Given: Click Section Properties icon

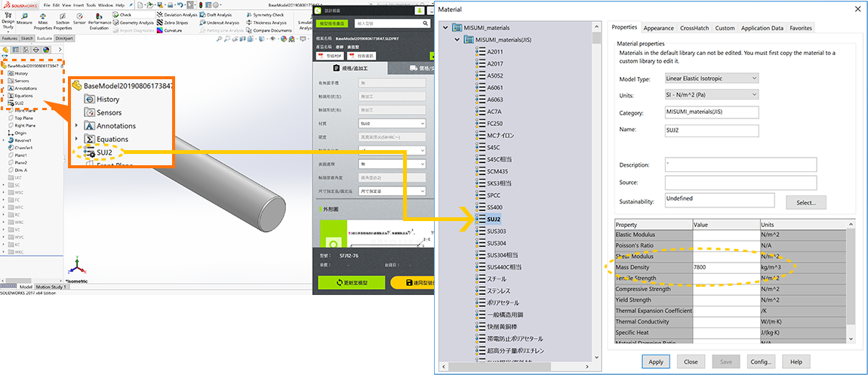Looking at the screenshot, I should point(63,16).
